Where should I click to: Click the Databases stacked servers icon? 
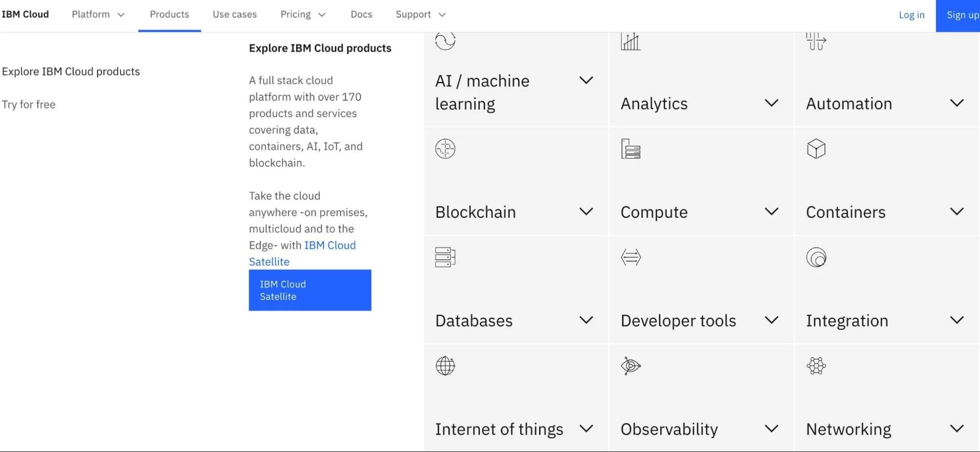click(445, 257)
